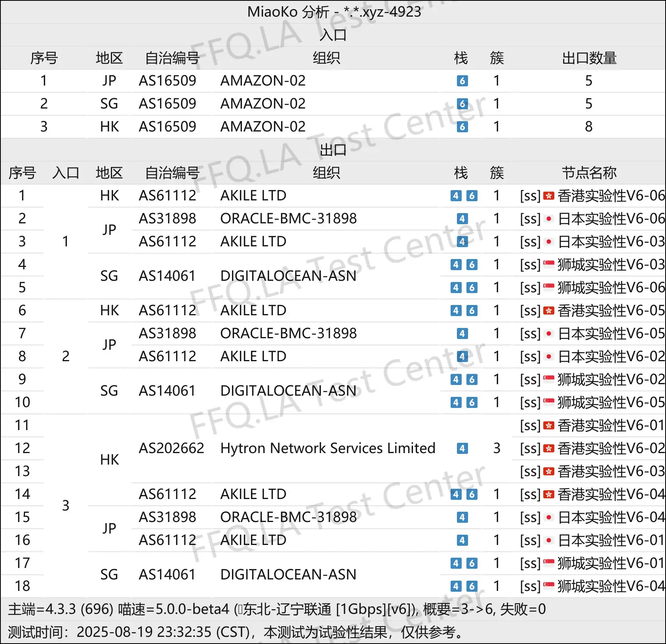Select node name '香港实验性V6-02'
This screenshot has width=666, height=644.
611,448
